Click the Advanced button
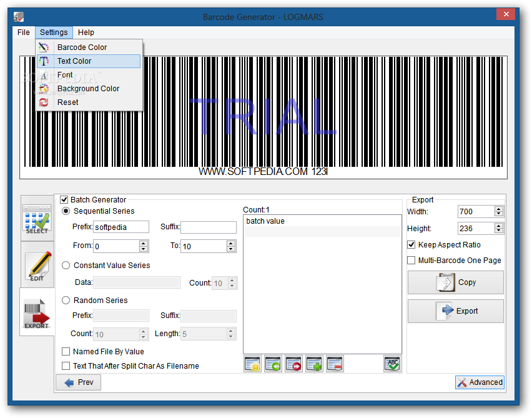The width and height of the screenshot is (532, 418). click(480, 382)
